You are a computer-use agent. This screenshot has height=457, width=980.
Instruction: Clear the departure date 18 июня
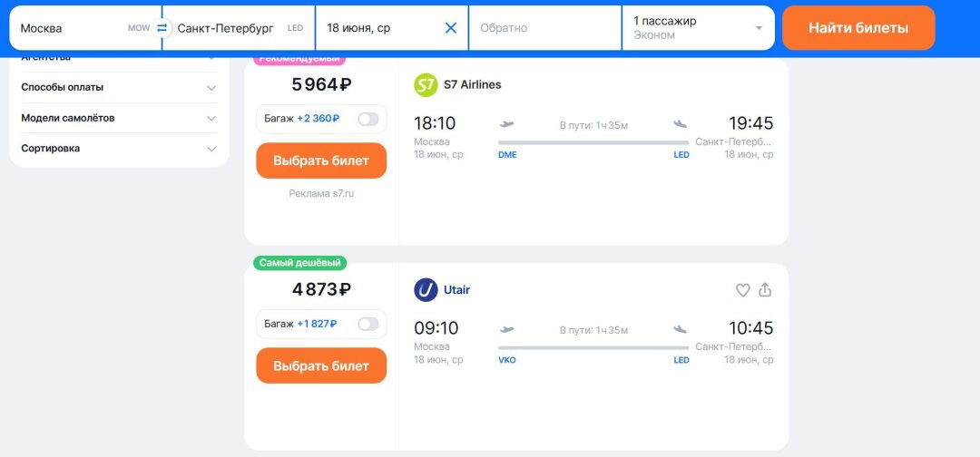451,28
